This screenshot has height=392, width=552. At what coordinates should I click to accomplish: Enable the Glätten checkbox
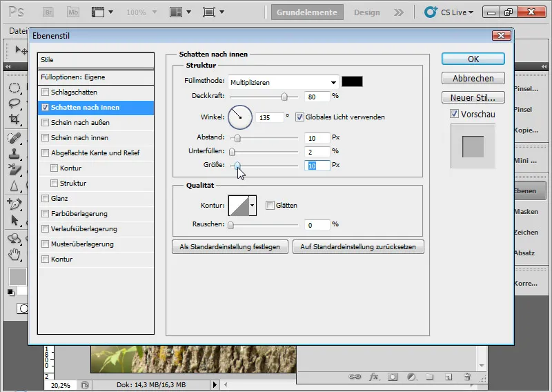click(x=270, y=206)
